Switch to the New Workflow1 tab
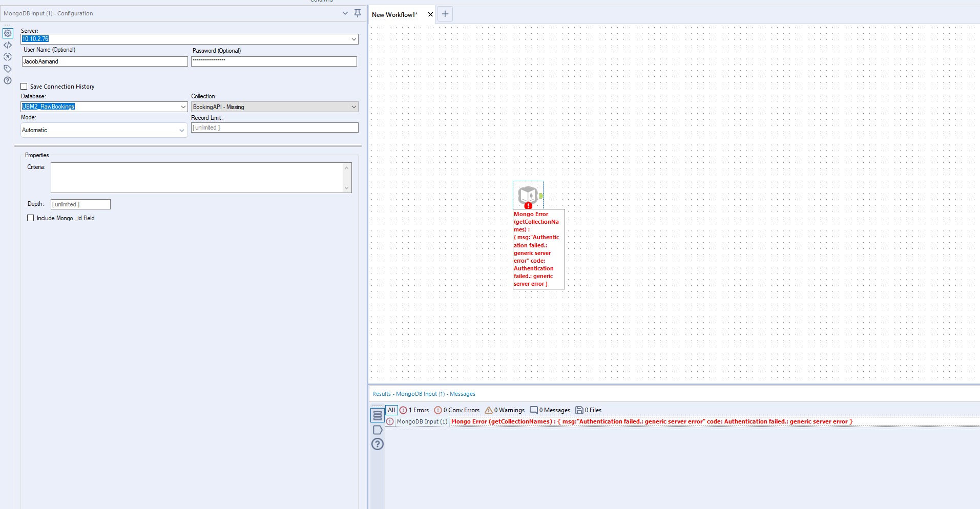The height and width of the screenshot is (509, 980). [x=394, y=14]
